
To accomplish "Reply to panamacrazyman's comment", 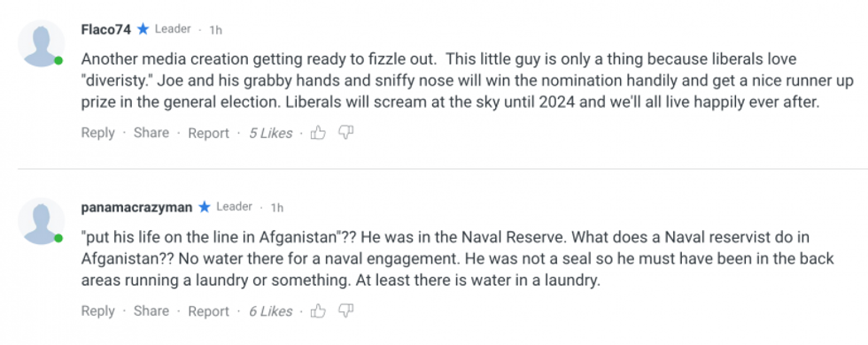I will 97,311.
